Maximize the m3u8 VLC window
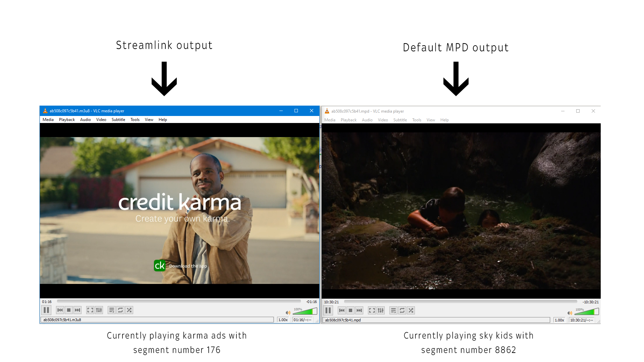 (296, 111)
